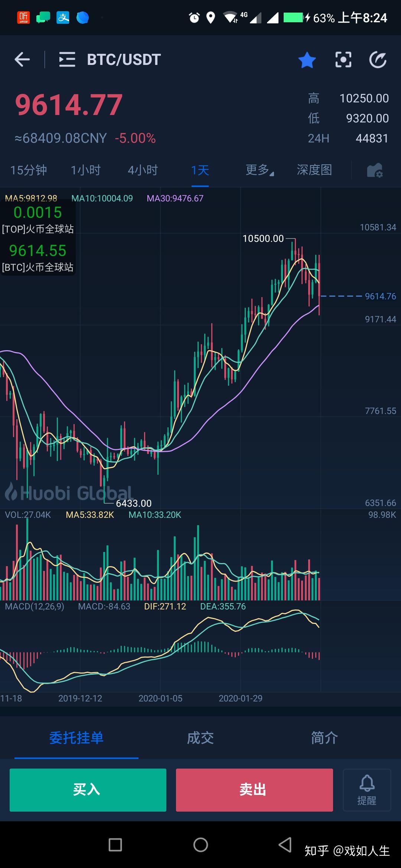Open the trading pair list menu icon
This screenshot has width=401, height=868.
[67, 59]
